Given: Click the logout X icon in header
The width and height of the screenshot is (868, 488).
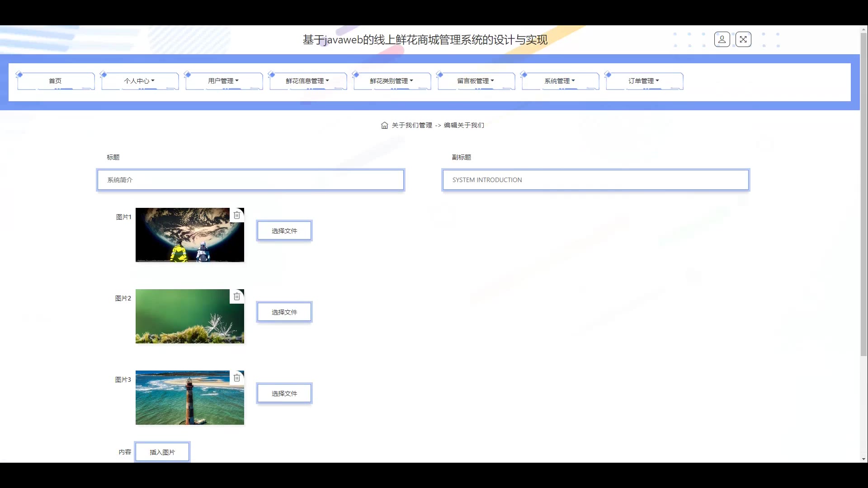Looking at the screenshot, I should tap(743, 40).
